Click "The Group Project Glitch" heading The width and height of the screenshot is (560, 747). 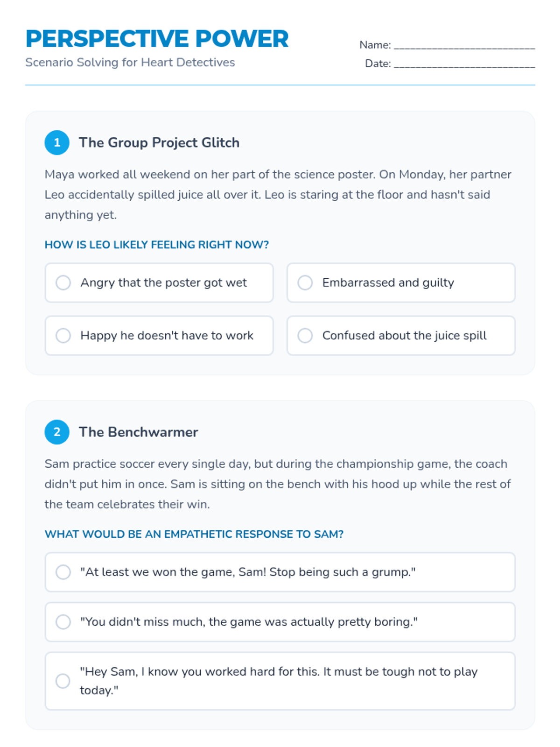[x=159, y=142]
